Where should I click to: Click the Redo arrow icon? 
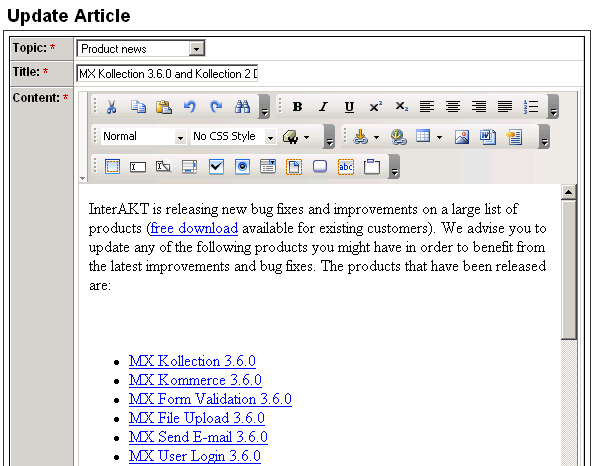pos(216,107)
